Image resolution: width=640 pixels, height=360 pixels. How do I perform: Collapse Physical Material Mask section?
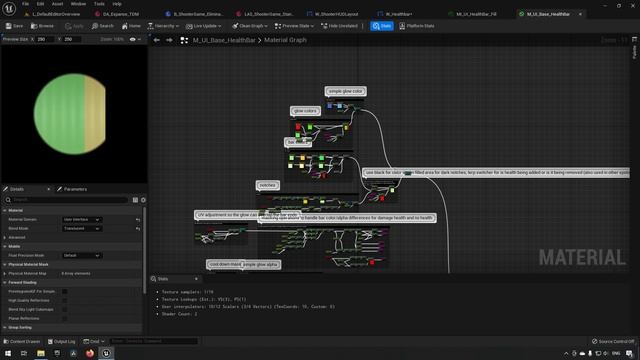click(5, 264)
